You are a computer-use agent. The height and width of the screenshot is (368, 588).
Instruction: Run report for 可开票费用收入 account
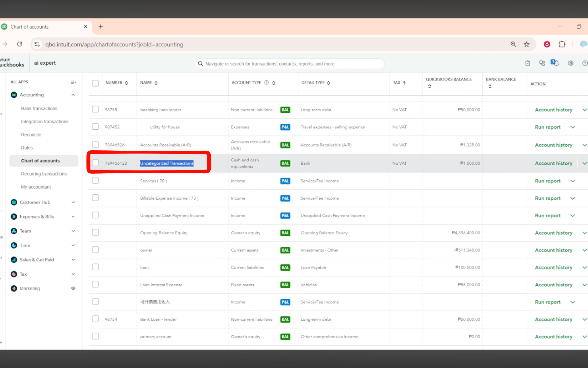[x=548, y=302]
